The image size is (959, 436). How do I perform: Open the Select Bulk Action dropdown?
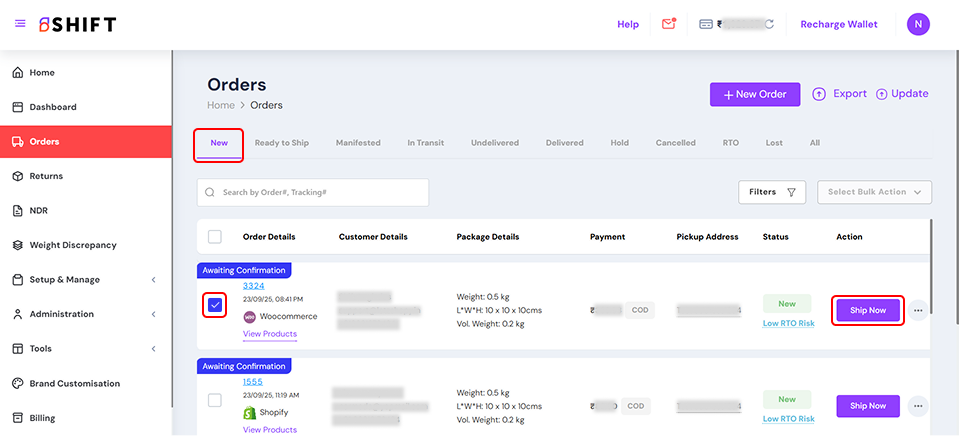874,192
